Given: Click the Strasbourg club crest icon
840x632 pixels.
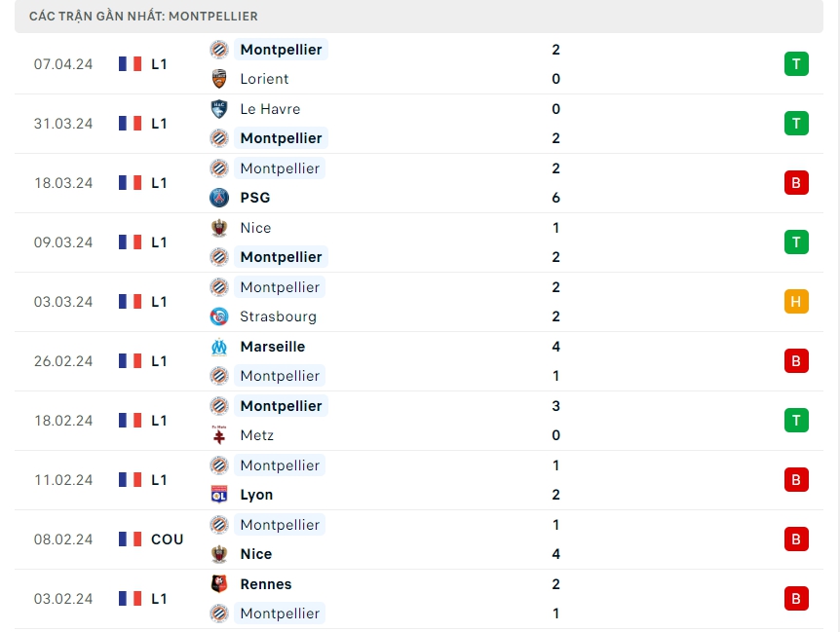Looking at the screenshot, I should pos(219,316).
